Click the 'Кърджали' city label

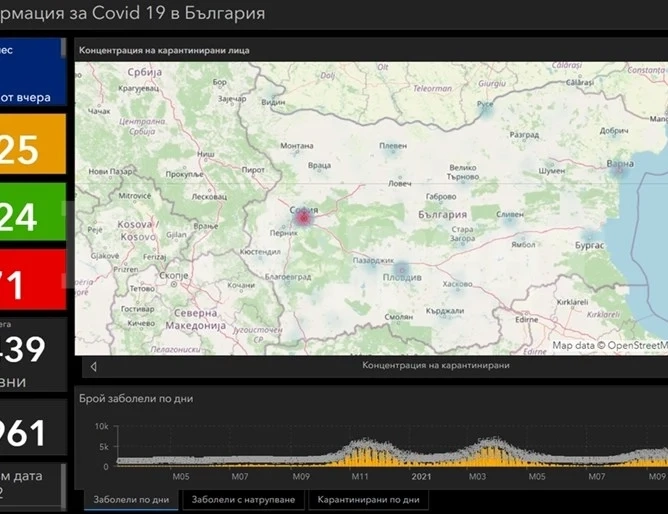445,311
